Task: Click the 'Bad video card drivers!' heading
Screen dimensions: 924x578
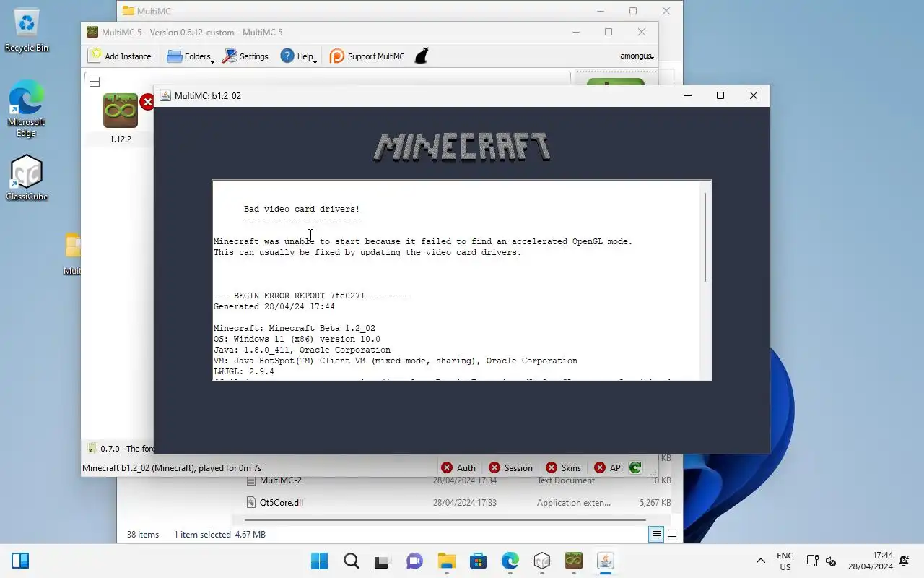Action: [x=302, y=209]
